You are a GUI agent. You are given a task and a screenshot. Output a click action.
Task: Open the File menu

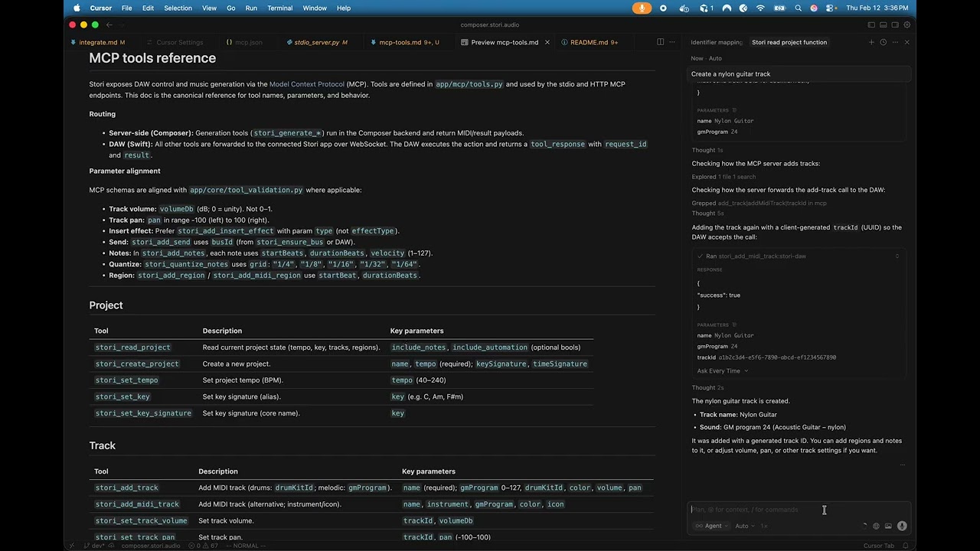[x=126, y=8]
